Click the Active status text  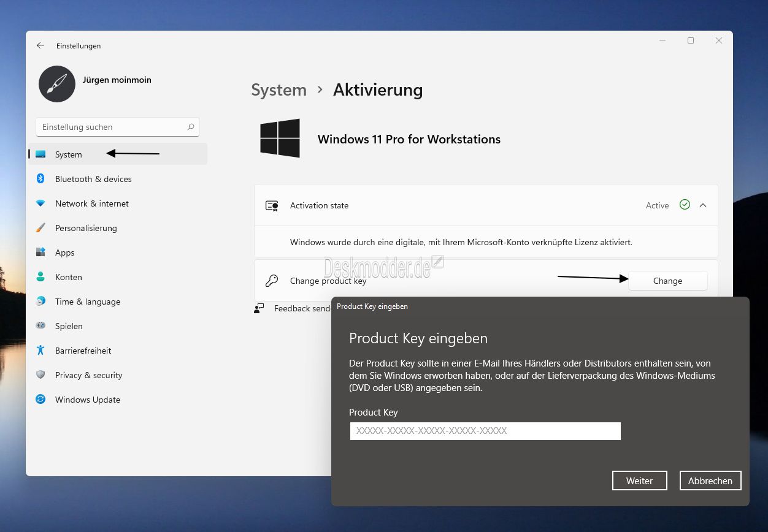[657, 205]
